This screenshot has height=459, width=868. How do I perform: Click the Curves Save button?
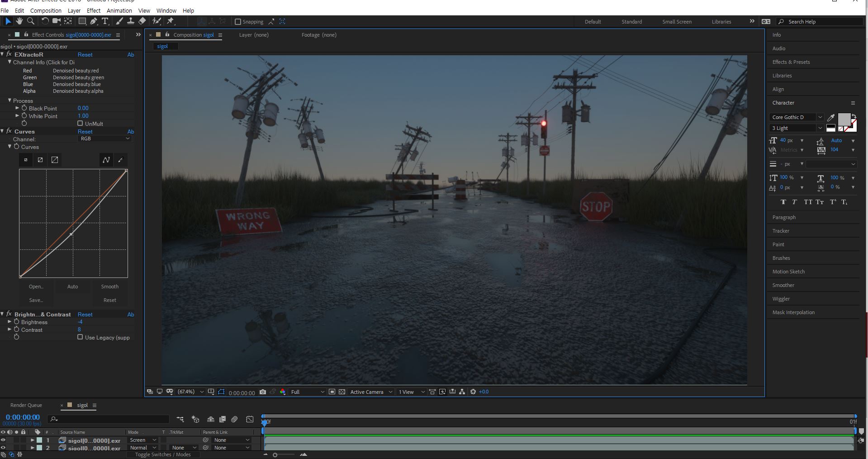point(36,300)
